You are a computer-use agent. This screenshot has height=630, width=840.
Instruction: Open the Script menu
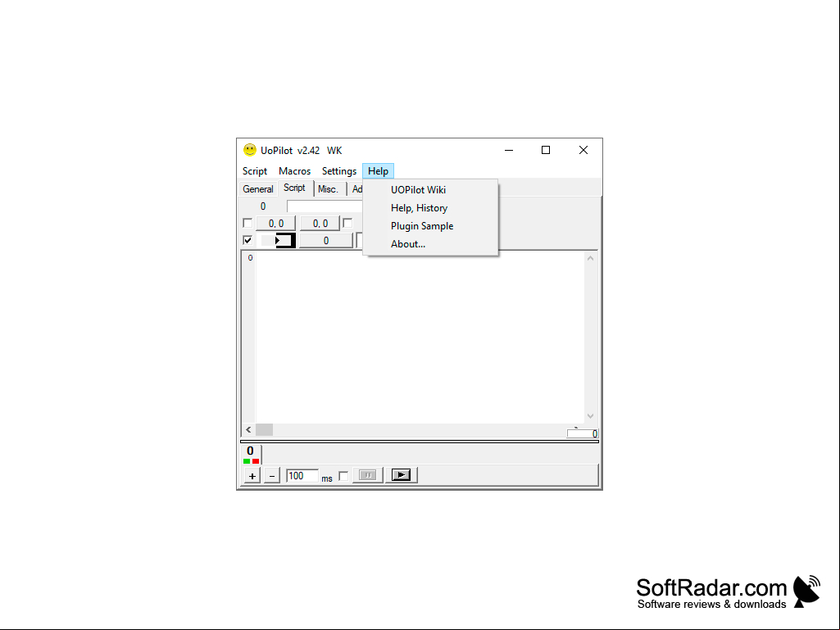pos(255,171)
